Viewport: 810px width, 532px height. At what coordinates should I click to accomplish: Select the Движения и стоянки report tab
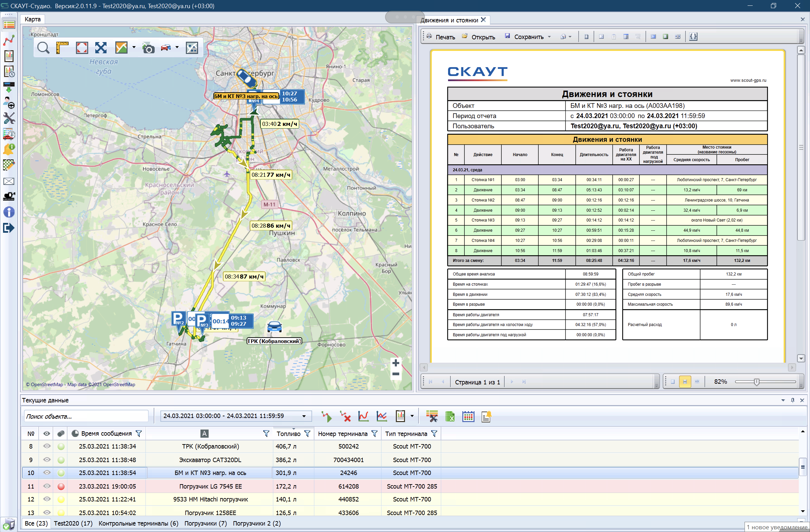[x=449, y=20]
